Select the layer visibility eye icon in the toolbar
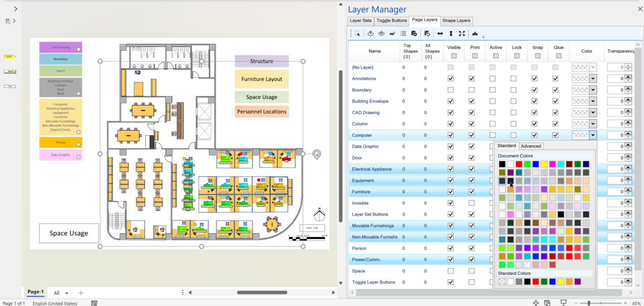The image size is (644, 306). [x=392, y=33]
